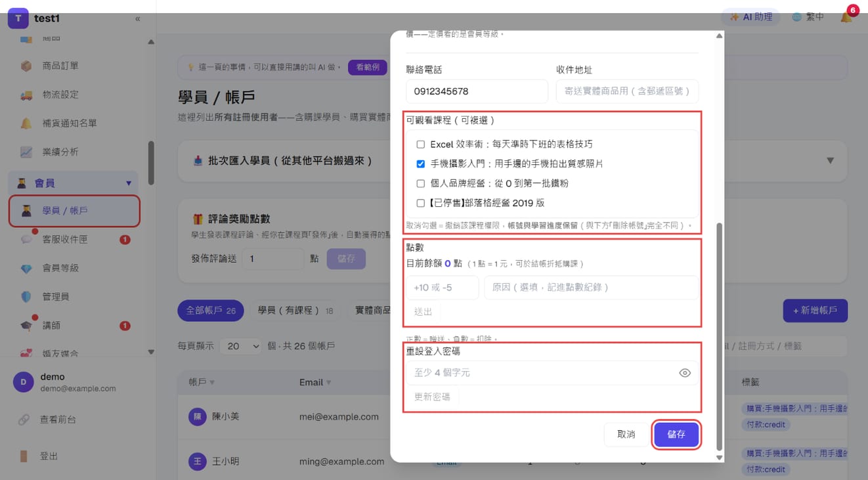The image size is (868, 480).
Task: Click the 儲存 button in the dialog
Action: [676, 435]
